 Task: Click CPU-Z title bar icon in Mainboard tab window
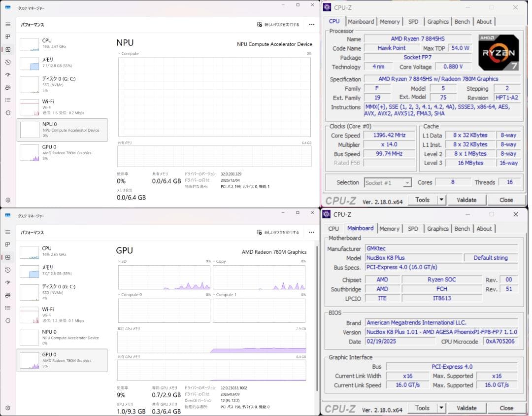pos(327,214)
